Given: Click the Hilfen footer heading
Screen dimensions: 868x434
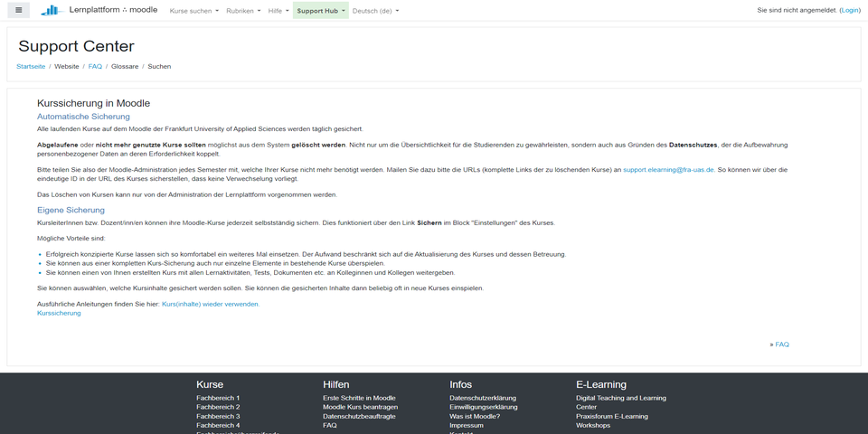Looking at the screenshot, I should coord(336,385).
